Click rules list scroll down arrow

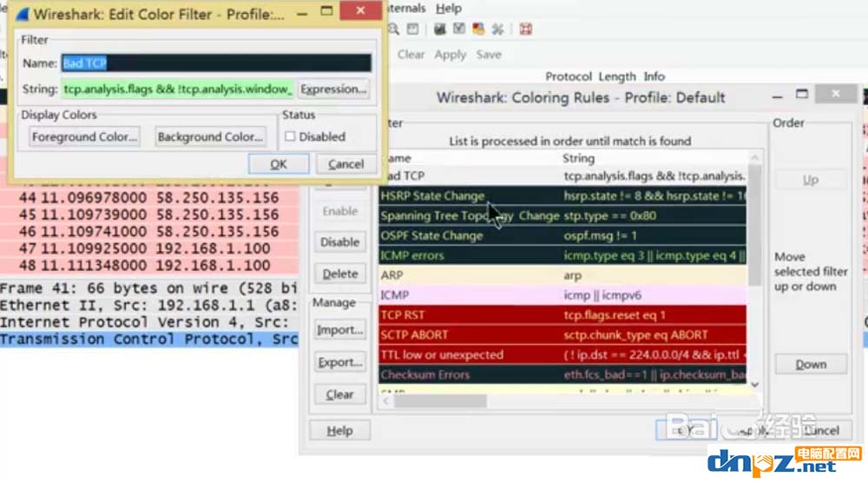754,384
